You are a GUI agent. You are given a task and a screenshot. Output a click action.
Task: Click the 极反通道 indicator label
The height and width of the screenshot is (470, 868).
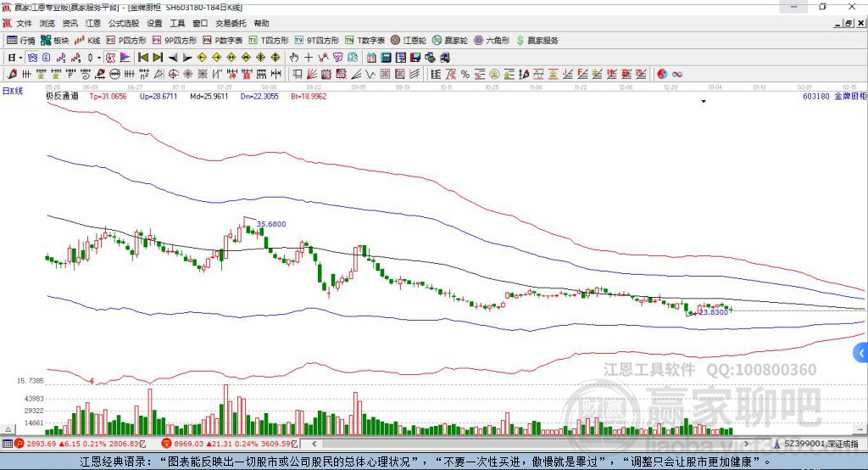pos(62,96)
